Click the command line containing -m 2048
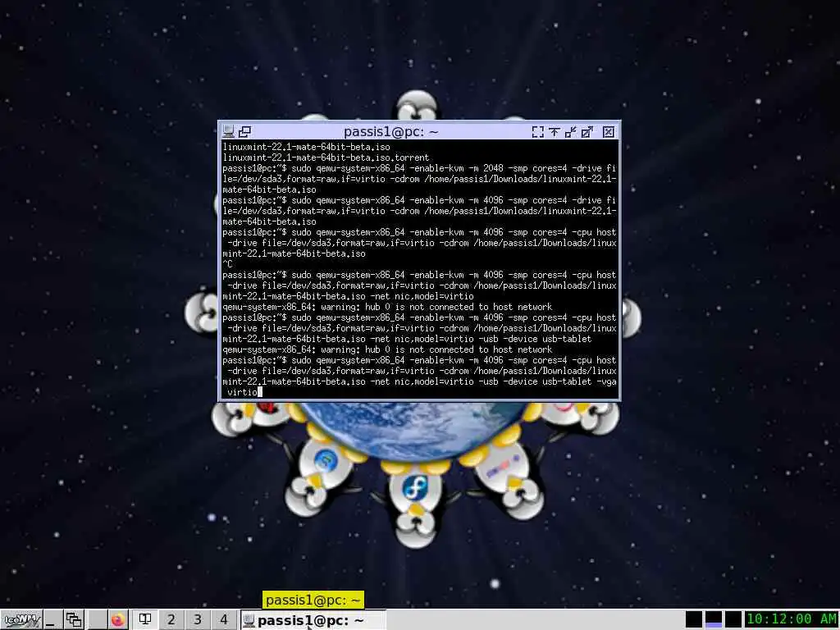 coord(419,179)
